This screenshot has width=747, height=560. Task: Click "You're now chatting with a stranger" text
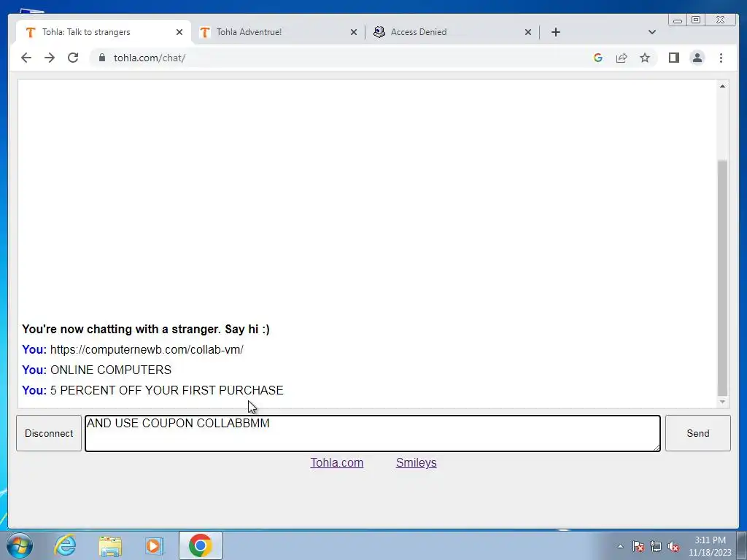pyautogui.click(x=146, y=329)
